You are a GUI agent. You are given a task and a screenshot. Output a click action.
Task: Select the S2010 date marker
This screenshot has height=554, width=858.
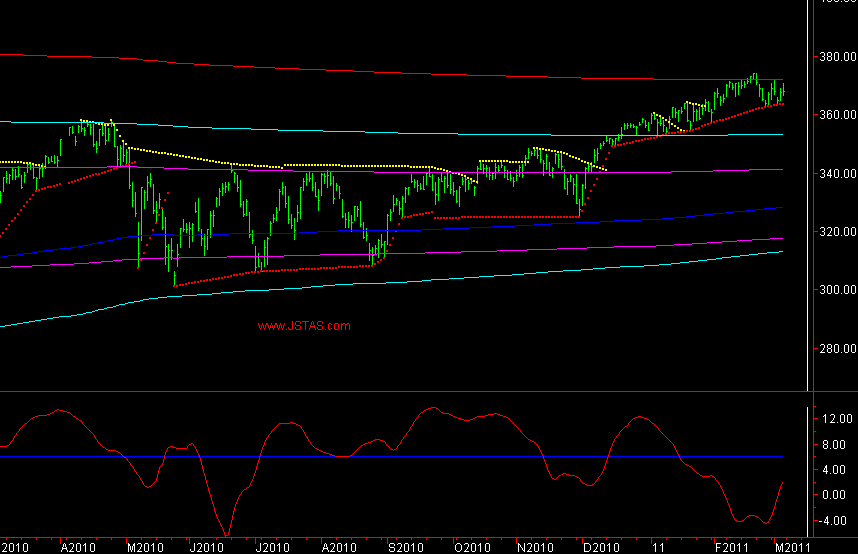tap(406, 548)
